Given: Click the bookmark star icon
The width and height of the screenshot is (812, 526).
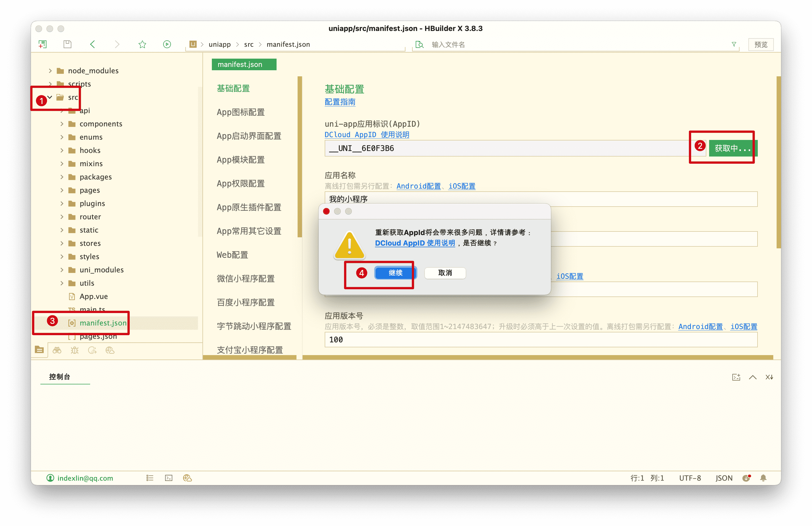Looking at the screenshot, I should [x=142, y=44].
